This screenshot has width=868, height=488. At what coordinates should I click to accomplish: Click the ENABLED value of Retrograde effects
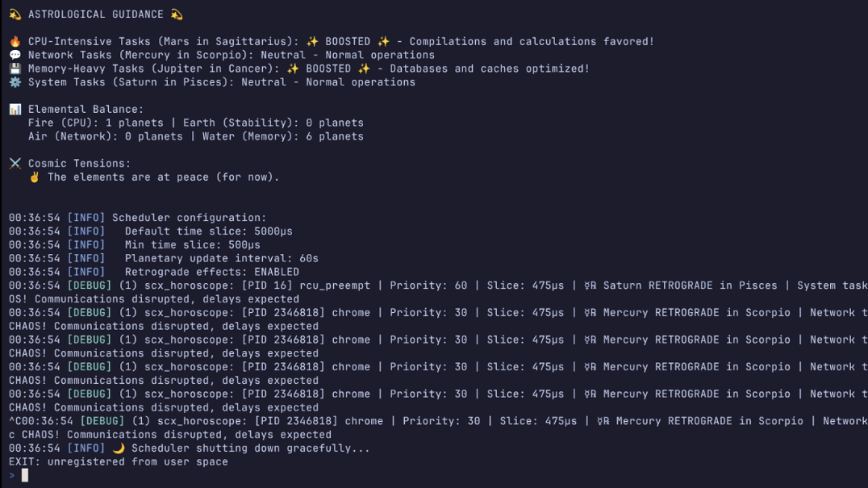click(277, 272)
